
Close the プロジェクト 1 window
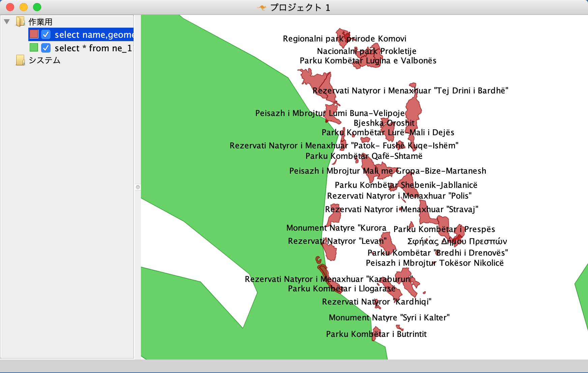(x=10, y=7)
